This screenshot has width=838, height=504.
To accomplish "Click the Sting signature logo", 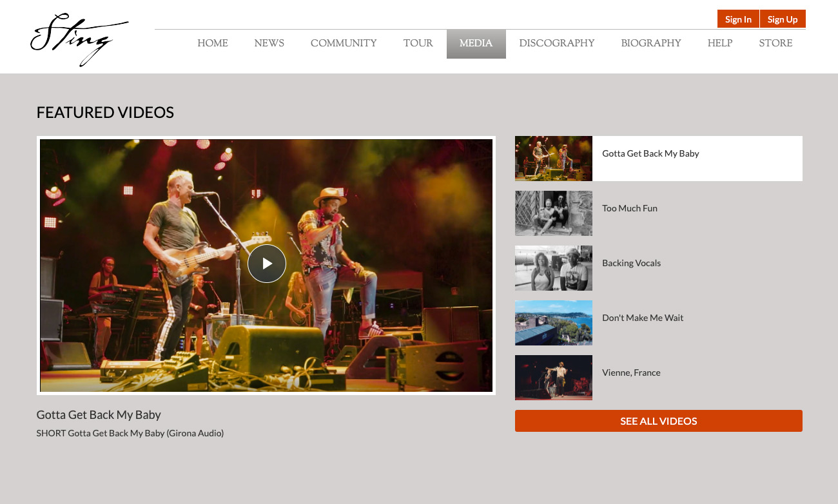I will pos(79,39).
